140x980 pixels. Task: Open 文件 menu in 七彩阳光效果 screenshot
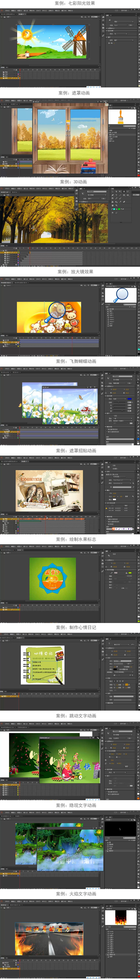(7, 11)
